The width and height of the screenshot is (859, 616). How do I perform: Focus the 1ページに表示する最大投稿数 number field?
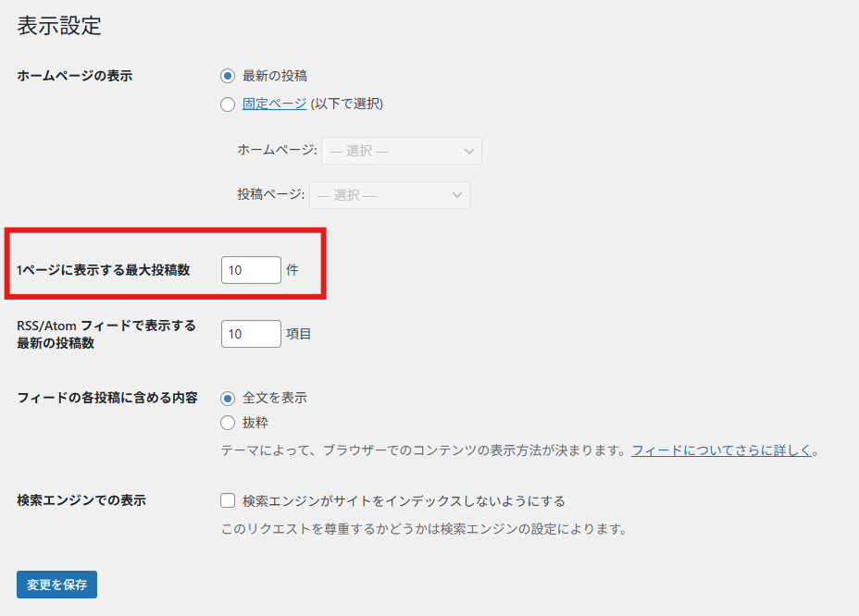point(251,270)
